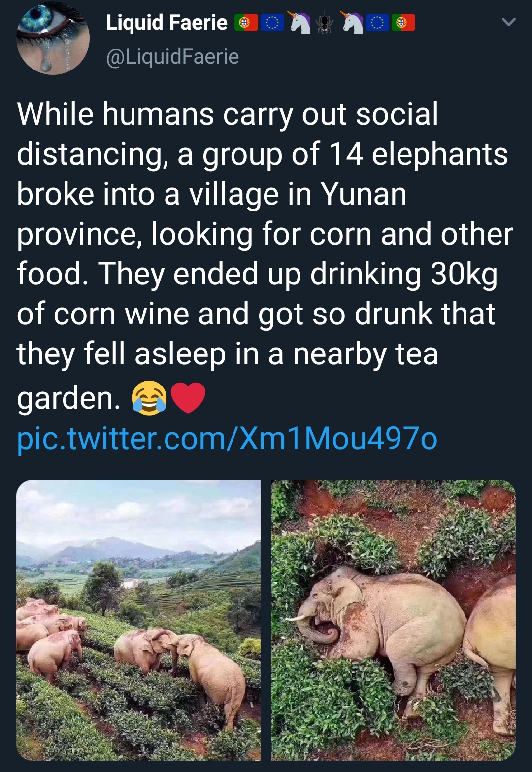This screenshot has height=772, width=532.
Task: Click the spider emoji in the display name
Action: point(323,22)
